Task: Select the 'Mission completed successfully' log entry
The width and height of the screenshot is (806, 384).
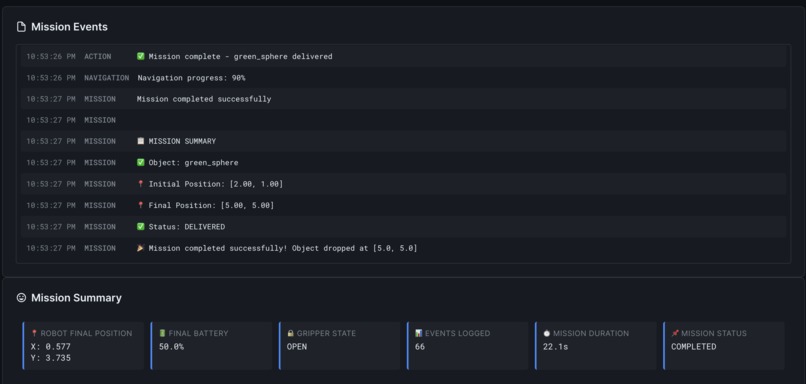Action: pyautogui.click(x=204, y=99)
